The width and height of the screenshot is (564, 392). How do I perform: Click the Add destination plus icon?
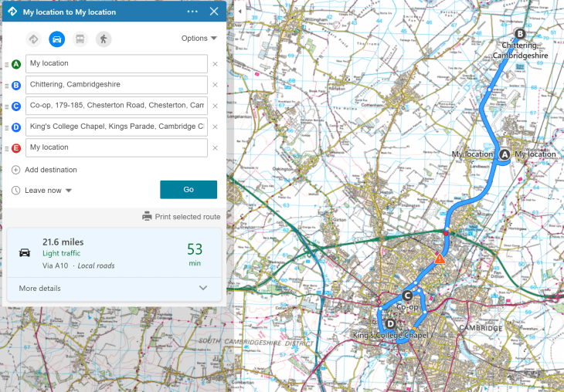16,170
